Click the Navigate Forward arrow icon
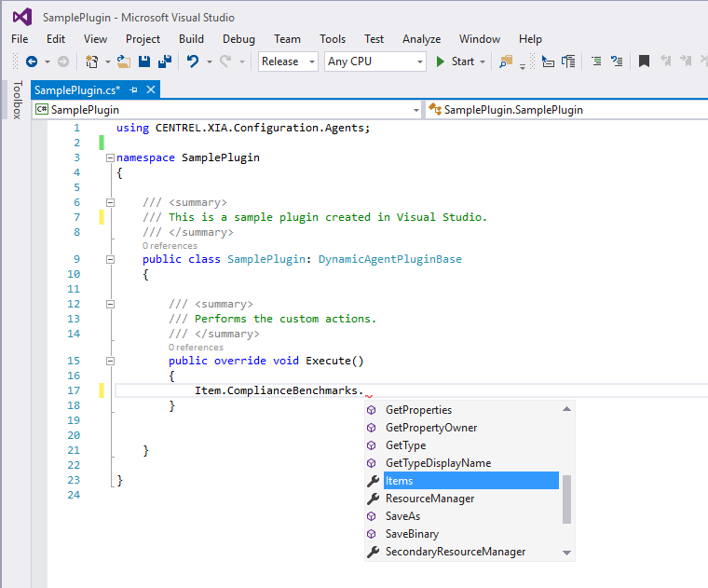Screen dimensions: 708x588 tap(63, 62)
